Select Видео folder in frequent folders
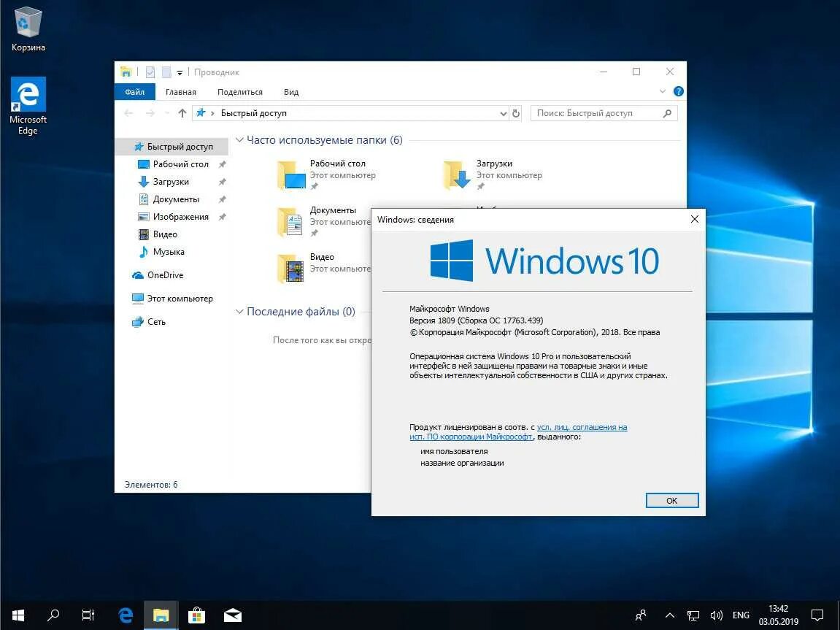The height and width of the screenshot is (630, 840). click(323, 268)
